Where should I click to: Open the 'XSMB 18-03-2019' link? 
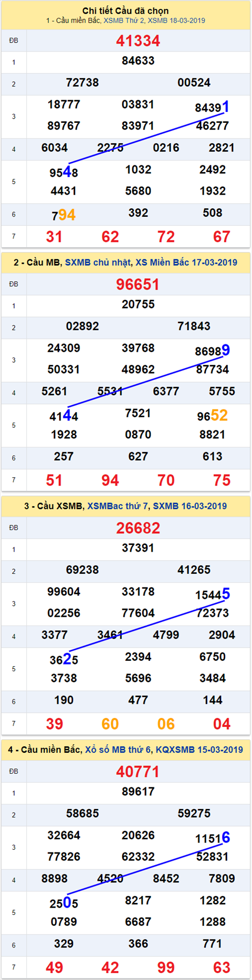176,20
